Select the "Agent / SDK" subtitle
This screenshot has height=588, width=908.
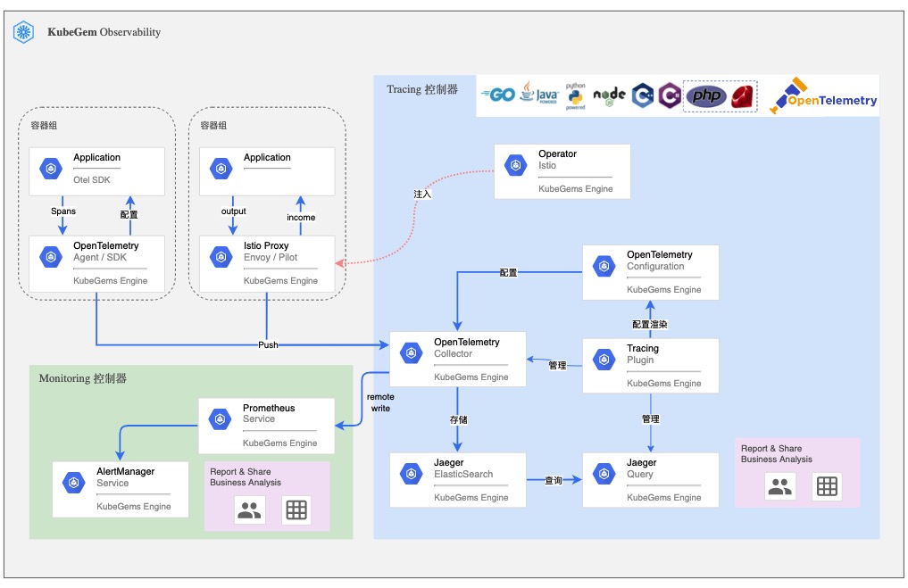pyautogui.click(x=100, y=258)
